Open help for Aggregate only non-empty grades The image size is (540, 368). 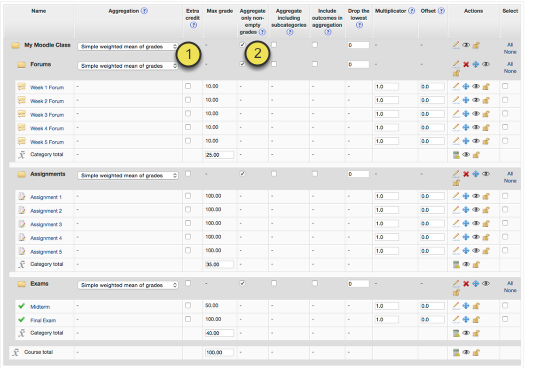point(262,32)
